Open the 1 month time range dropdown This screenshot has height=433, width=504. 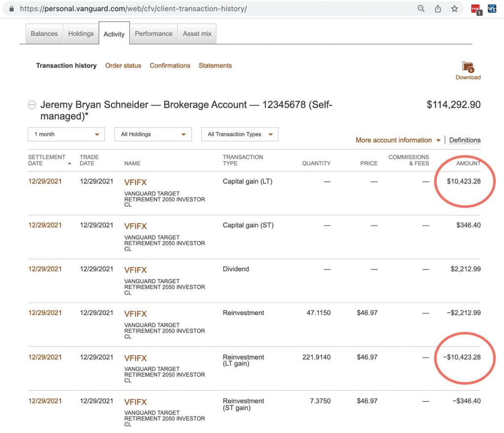(66, 134)
